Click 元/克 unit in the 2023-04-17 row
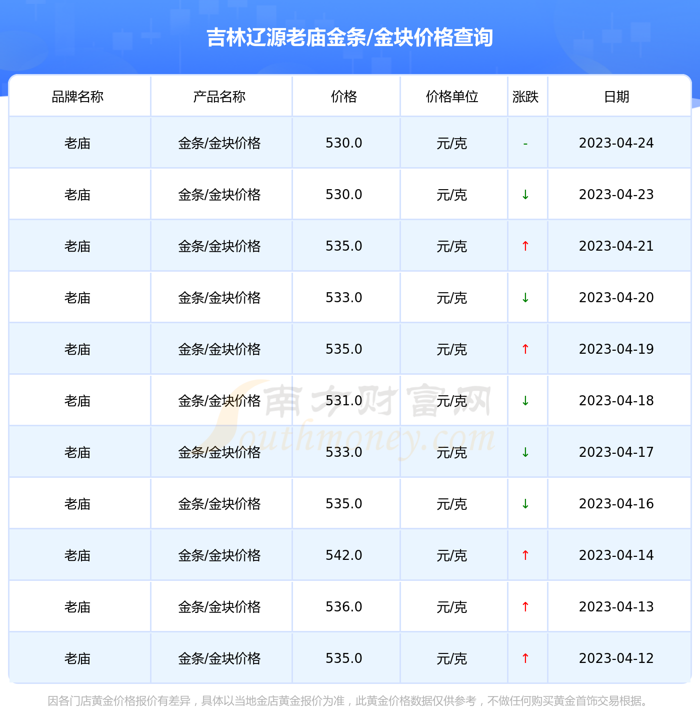 click(452, 453)
